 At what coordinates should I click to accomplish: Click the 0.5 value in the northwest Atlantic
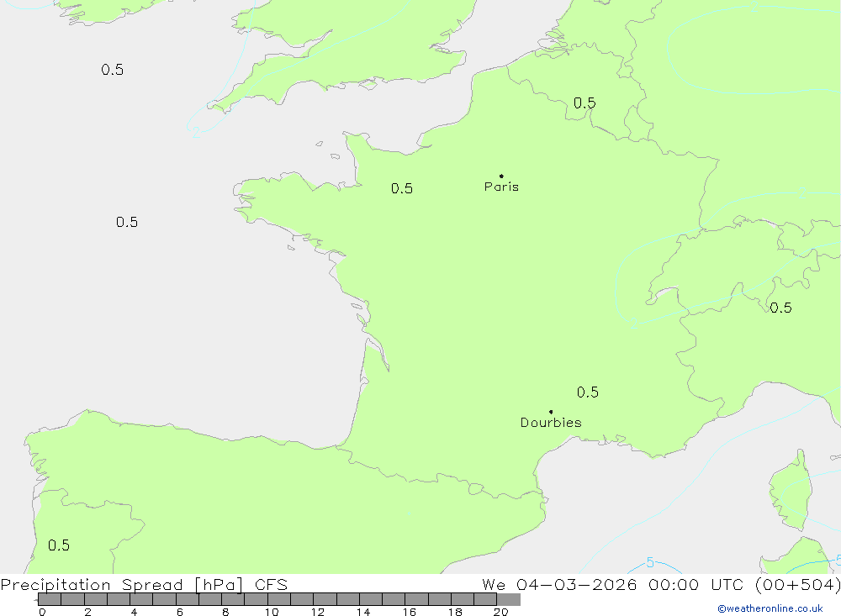click(x=112, y=70)
